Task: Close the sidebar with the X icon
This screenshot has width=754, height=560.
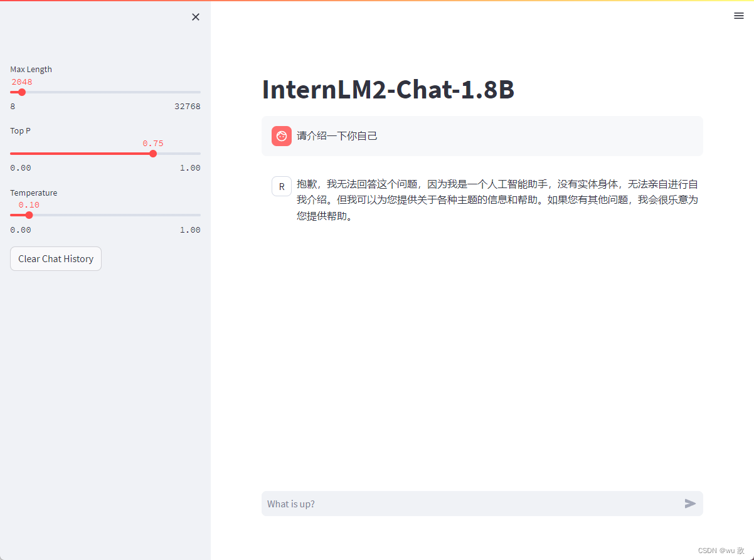Action: click(x=196, y=17)
